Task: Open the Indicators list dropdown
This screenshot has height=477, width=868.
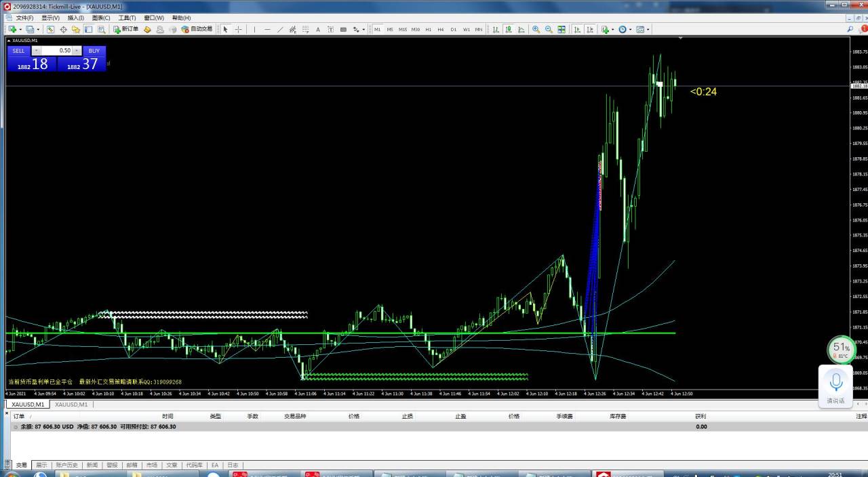Action: click(608, 29)
